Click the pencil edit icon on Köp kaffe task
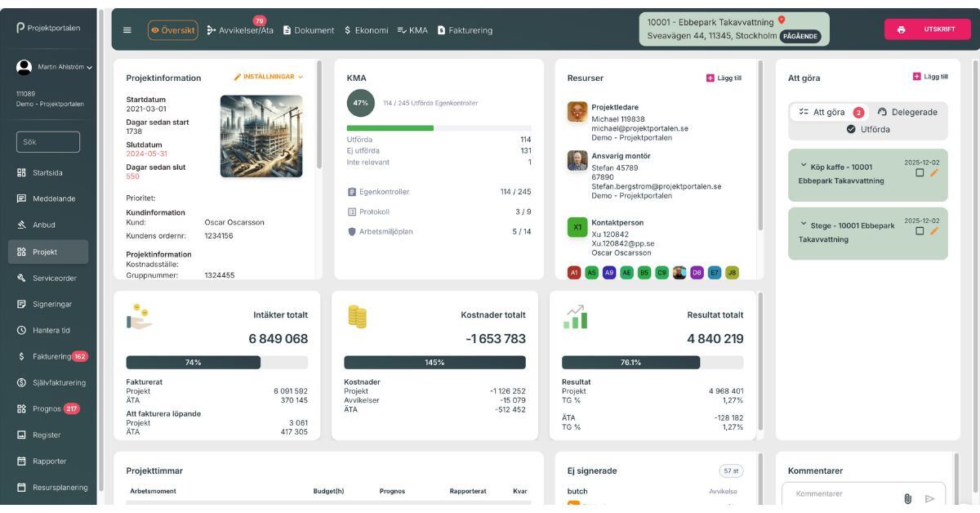The image size is (980, 513). pos(934,173)
